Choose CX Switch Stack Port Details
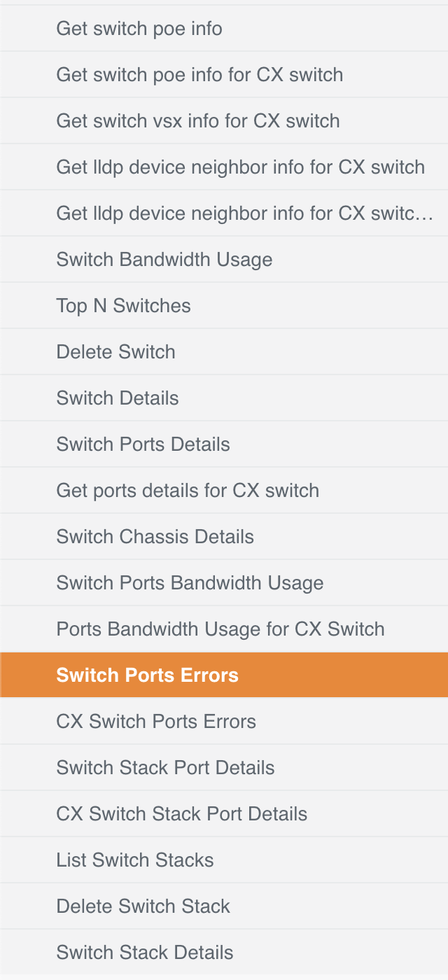Image resolution: width=448 pixels, height=980 pixels. pyautogui.click(x=182, y=814)
